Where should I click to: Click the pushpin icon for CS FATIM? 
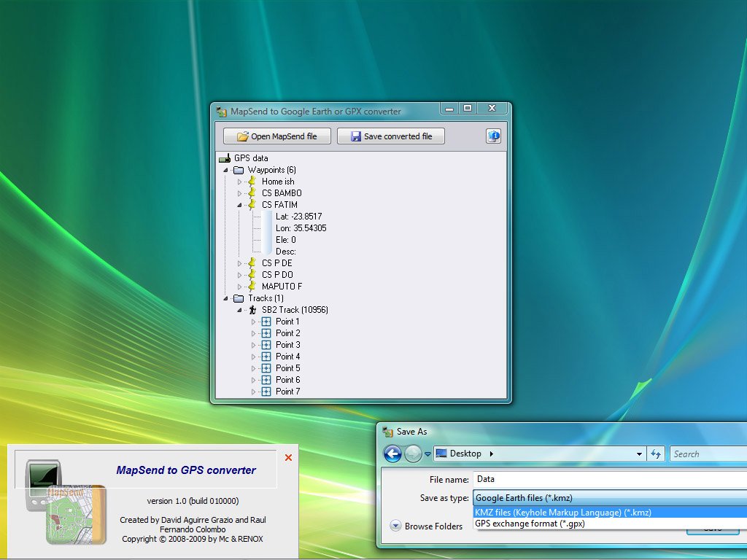point(252,205)
